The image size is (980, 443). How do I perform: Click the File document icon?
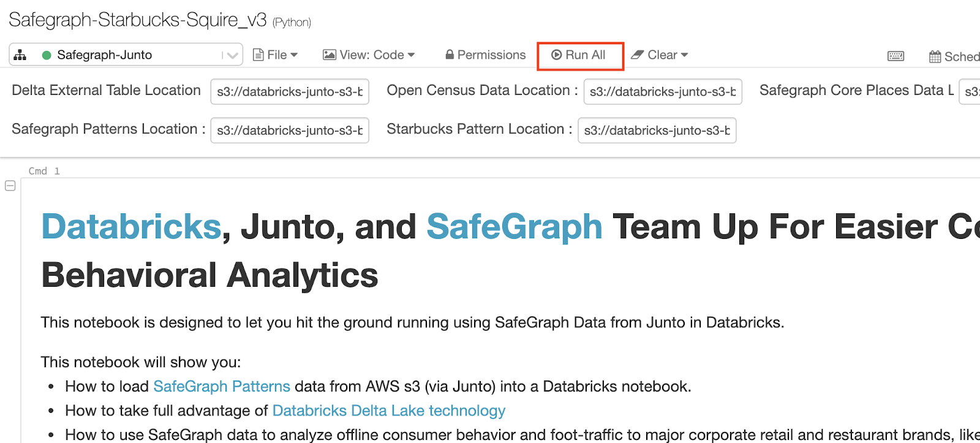point(258,55)
